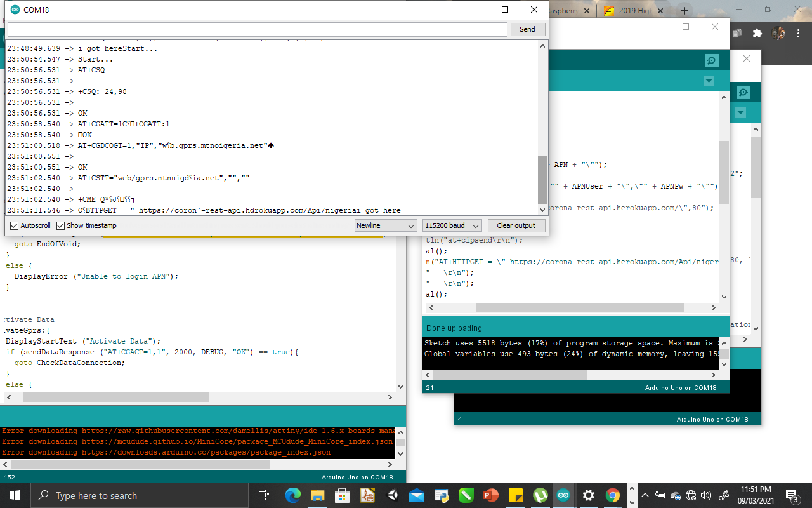The height and width of the screenshot is (508, 812).
Task: Open the Newline line-ending dropdown
Action: click(x=385, y=225)
